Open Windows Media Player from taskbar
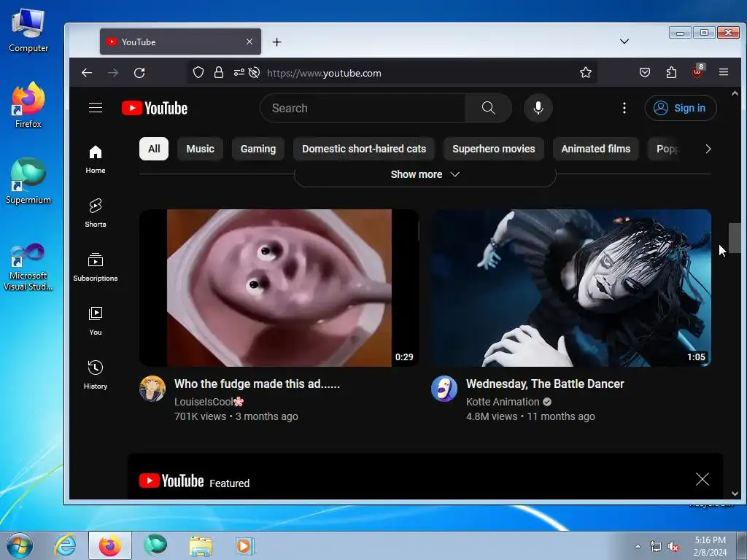Image resolution: width=747 pixels, height=560 pixels. tap(245, 545)
